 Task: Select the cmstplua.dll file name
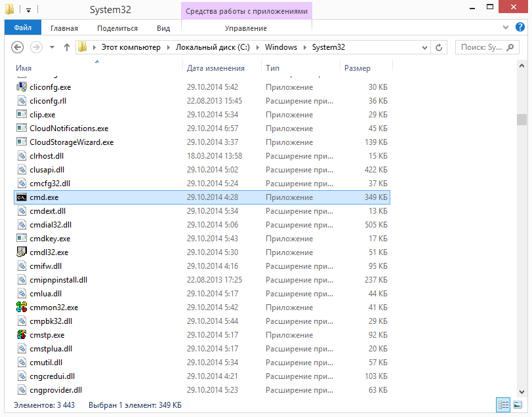pos(51,349)
